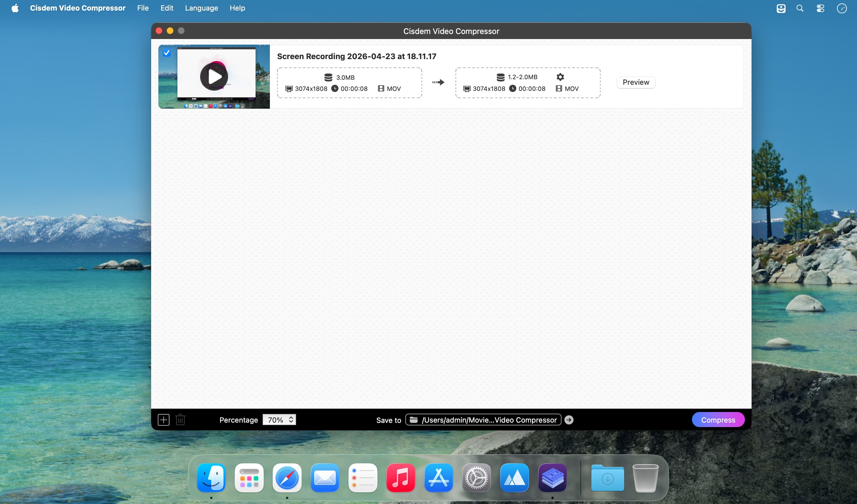Launch Music app from dock

point(401,478)
